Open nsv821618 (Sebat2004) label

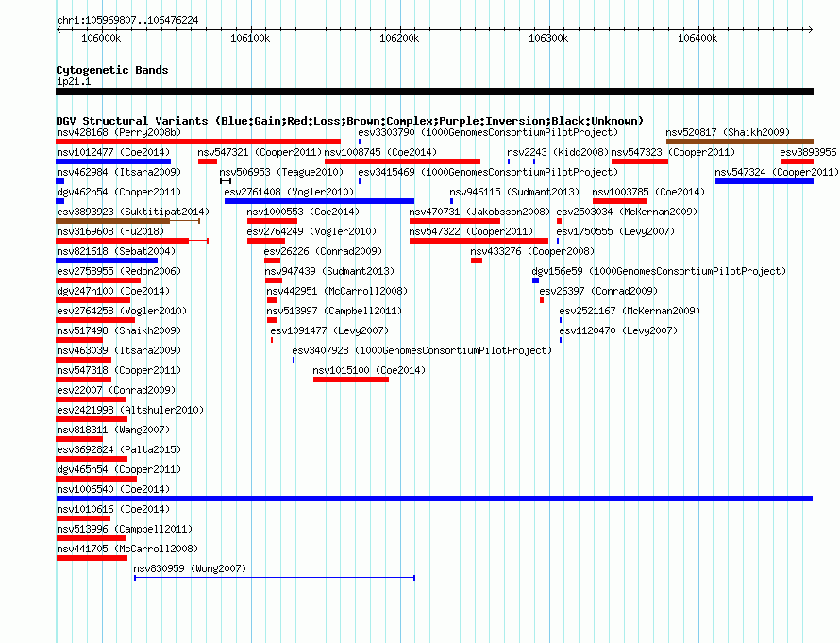[116, 251]
